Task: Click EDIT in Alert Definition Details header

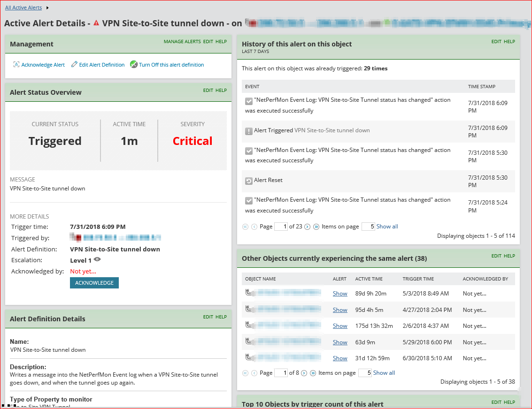Action: (x=208, y=317)
